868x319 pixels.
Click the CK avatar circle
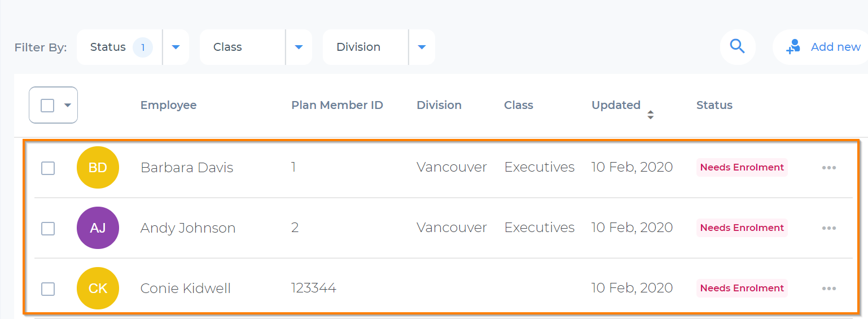pos(98,288)
